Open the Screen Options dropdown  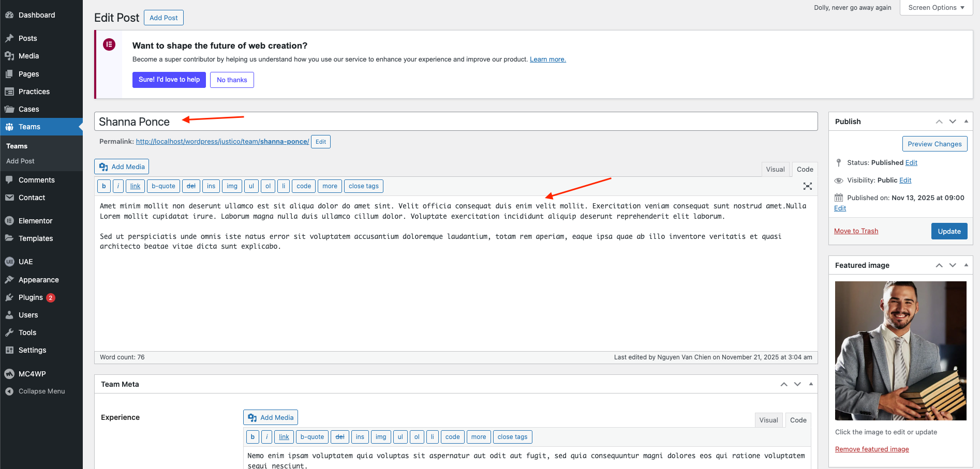coord(936,8)
